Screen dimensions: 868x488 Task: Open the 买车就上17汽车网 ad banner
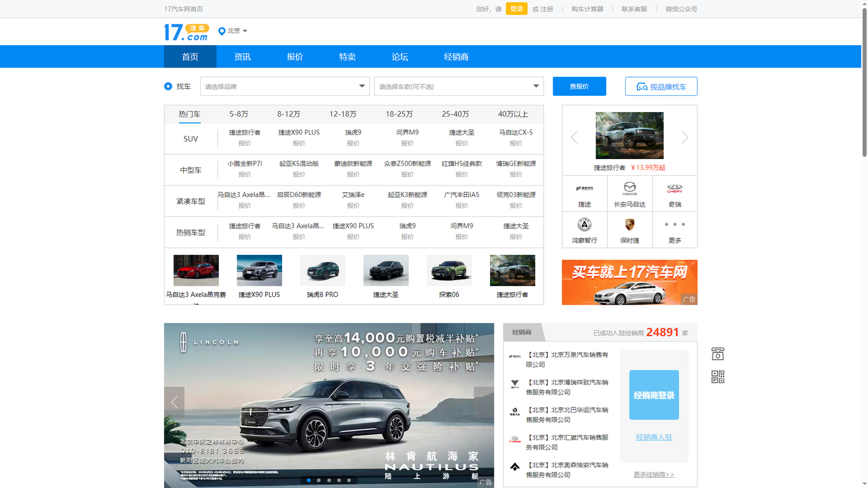[629, 282]
